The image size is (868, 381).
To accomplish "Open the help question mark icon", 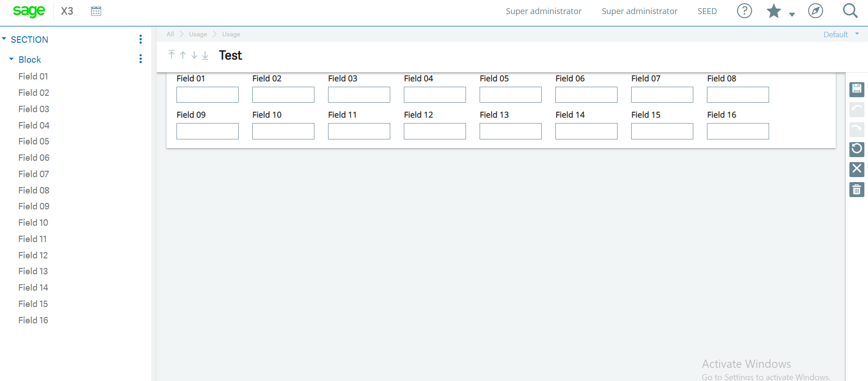I will tap(744, 11).
